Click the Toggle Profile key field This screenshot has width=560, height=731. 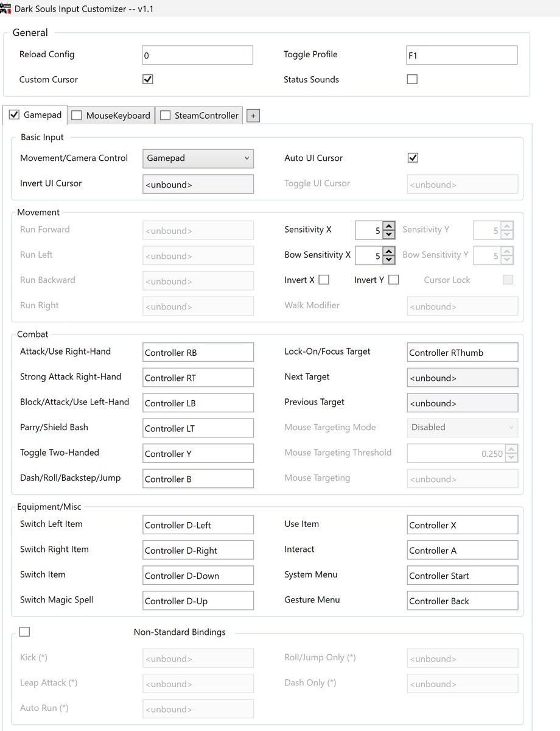tap(461, 55)
